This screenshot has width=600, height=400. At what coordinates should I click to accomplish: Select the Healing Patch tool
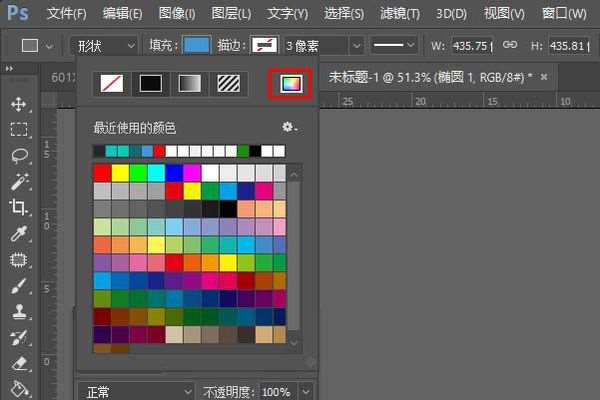[18, 260]
